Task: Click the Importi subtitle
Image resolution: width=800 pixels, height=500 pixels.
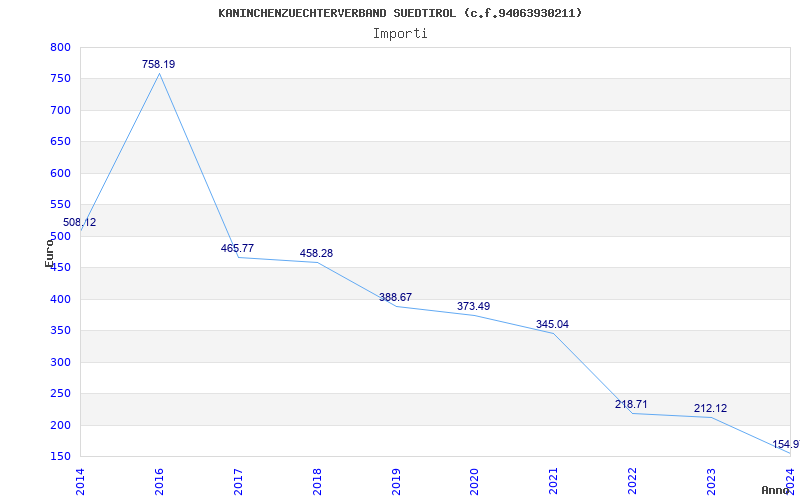Action: tap(400, 34)
